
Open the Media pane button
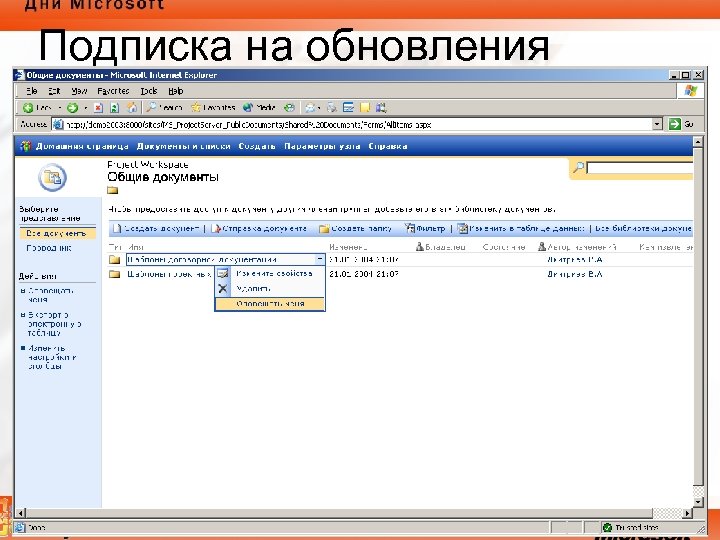[259, 108]
